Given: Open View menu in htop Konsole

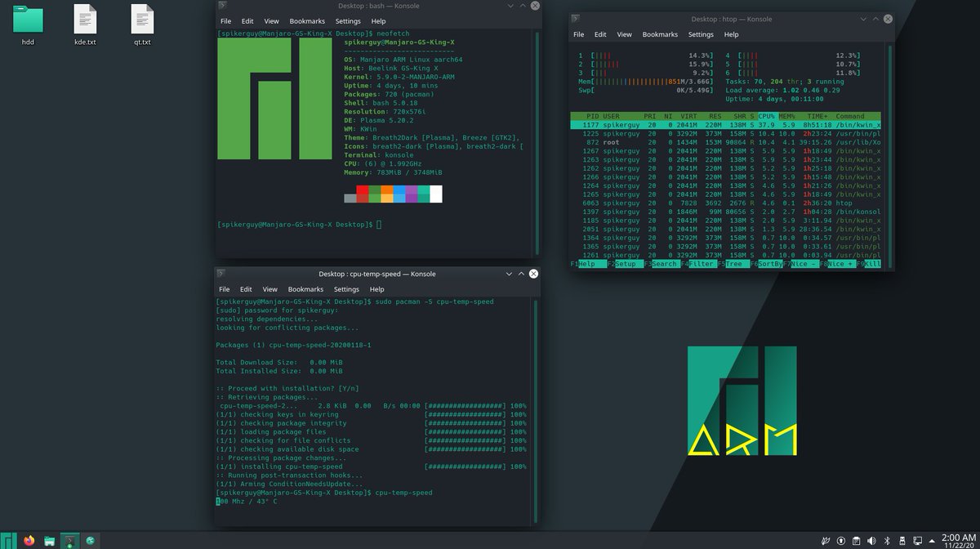Looking at the screenshot, I should 625,34.
